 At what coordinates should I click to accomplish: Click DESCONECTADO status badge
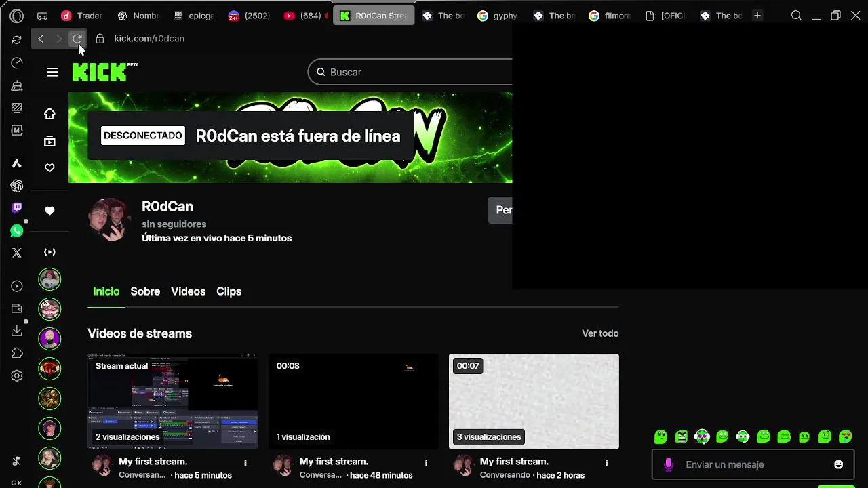coord(143,136)
